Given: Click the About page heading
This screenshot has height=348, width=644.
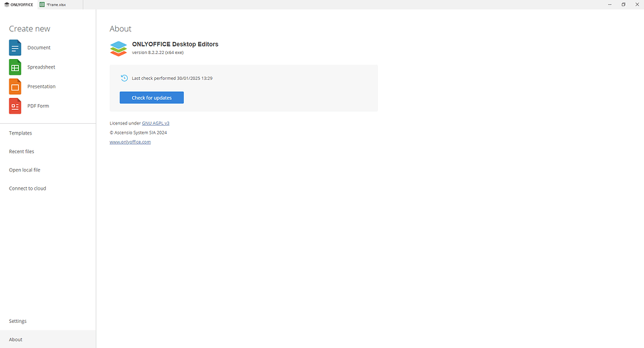Looking at the screenshot, I should tap(120, 29).
